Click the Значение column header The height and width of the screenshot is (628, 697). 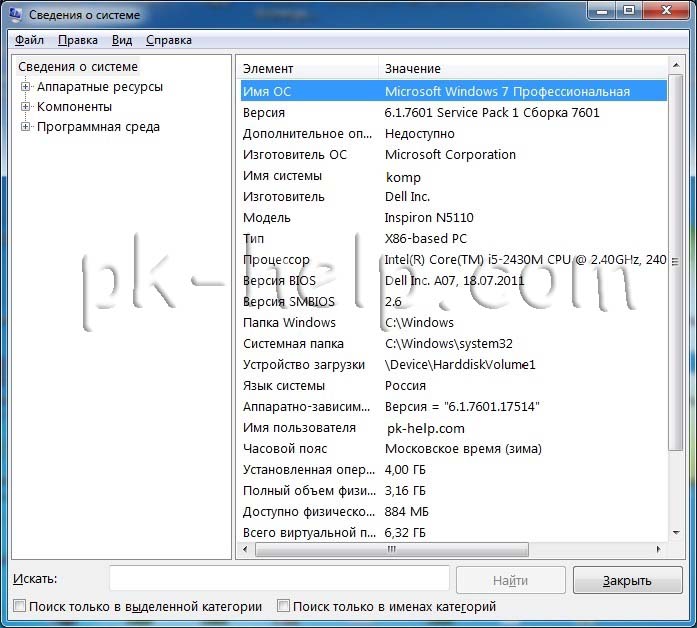[x=523, y=68]
